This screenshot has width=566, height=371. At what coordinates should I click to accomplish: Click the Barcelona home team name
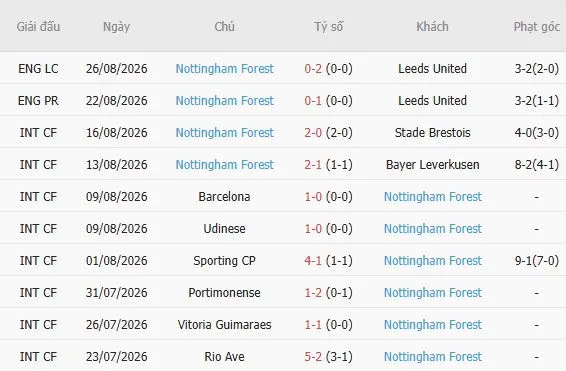point(224,197)
